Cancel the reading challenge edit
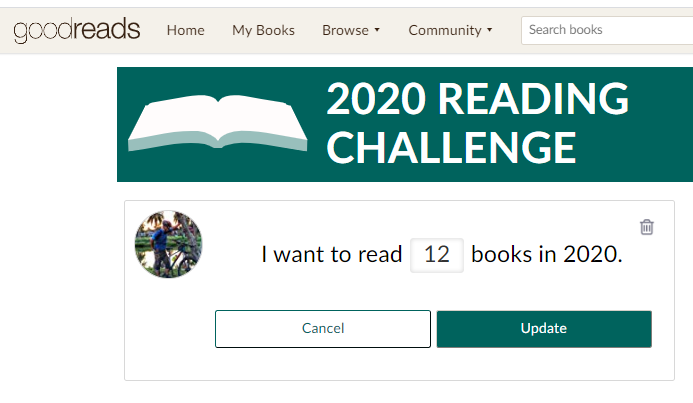This screenshot has height=403, width=693. click(323, 328)
